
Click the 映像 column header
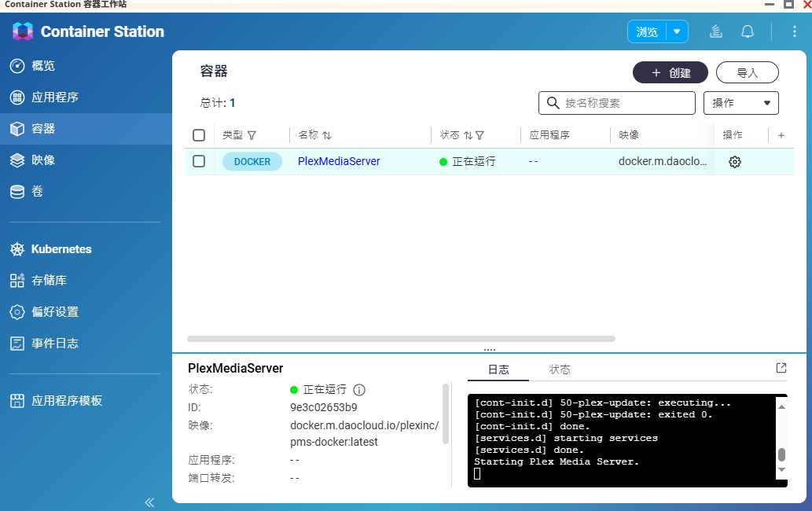coord(629,135)
